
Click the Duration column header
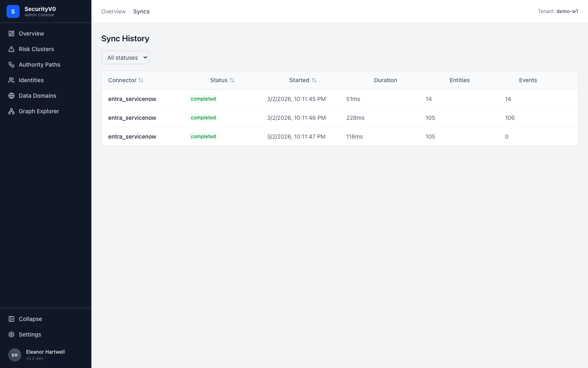point(385,80)
